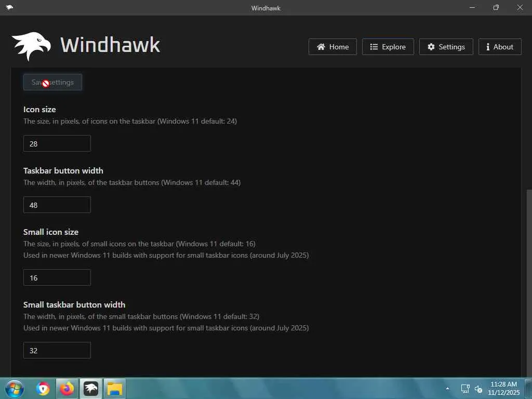Click the 'Small icon size' heading
The width and height of the screenshot is (532, 399).
coord(51,232)
